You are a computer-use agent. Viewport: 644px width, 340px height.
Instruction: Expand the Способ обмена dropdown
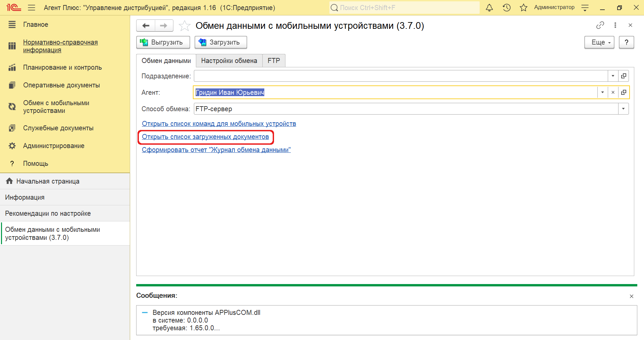pos(623,109)
